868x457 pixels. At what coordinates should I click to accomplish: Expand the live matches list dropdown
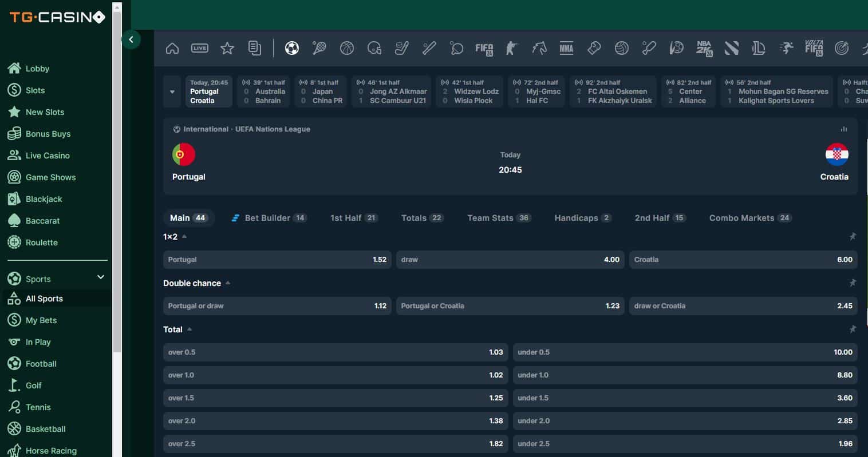pos(172,92)
